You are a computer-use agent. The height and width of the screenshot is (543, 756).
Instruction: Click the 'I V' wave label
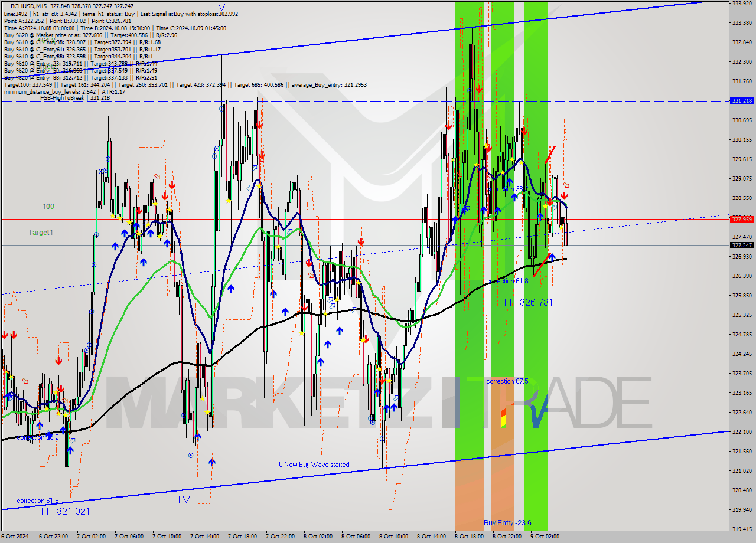(184, 500)
